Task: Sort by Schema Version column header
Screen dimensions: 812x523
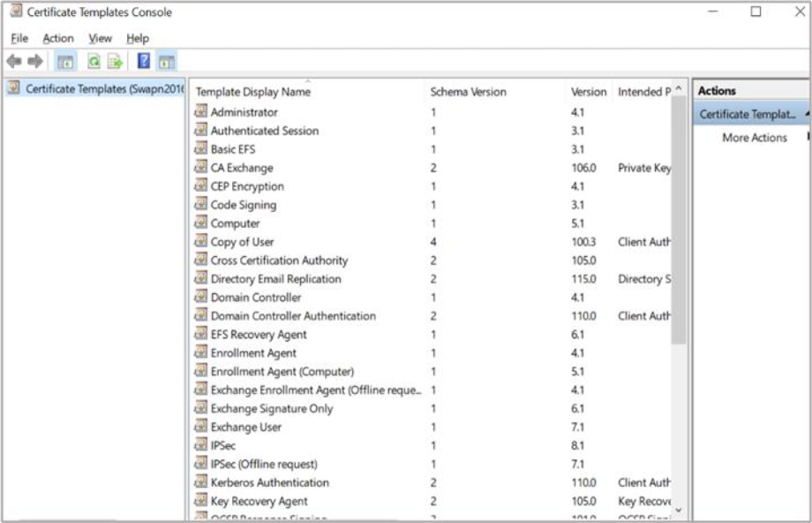Action: pos(468,92)
